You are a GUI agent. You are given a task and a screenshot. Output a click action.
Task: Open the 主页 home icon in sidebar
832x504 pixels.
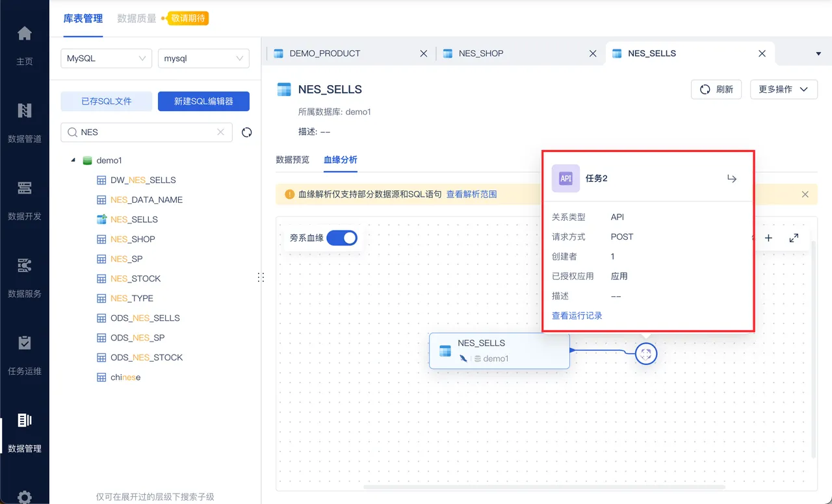(24, 33)
